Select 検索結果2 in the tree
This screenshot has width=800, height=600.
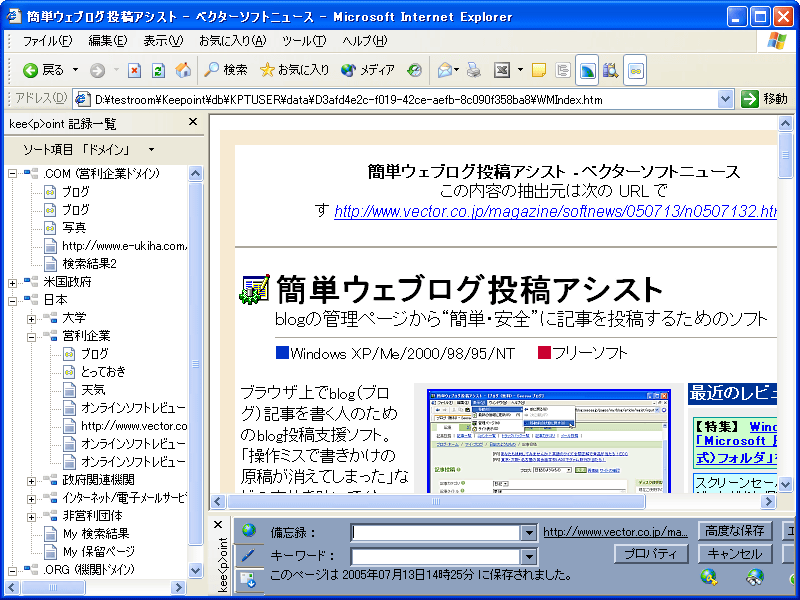[89, 264]
